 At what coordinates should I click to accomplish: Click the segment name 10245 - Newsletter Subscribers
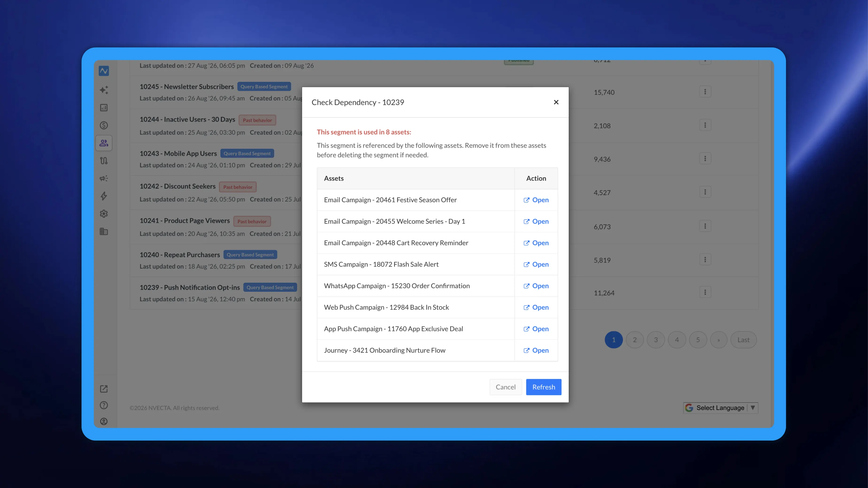(187, 87)
